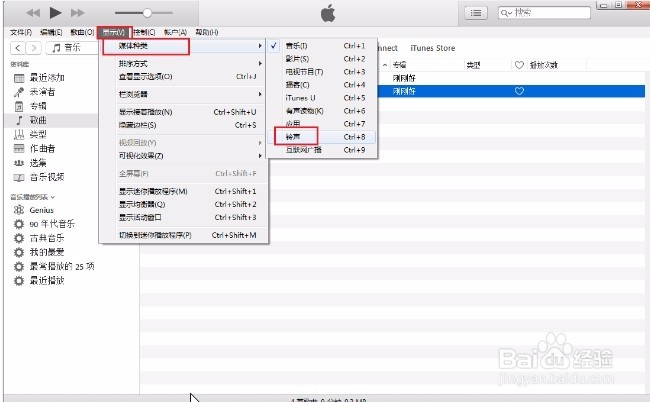Screen dimensions: 650x402
Task: Open the Genius playlist
Action: [x=41, y=210]
